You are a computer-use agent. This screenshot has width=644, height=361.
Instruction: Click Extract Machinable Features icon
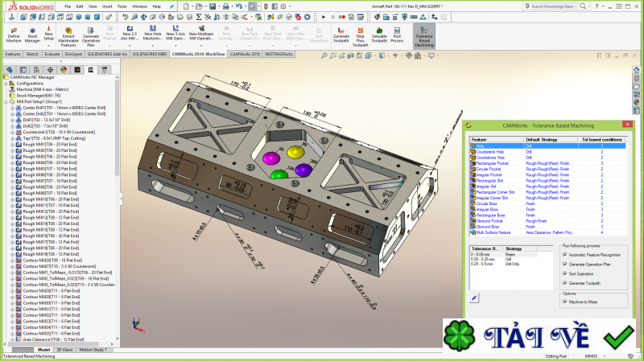point(69,33)
